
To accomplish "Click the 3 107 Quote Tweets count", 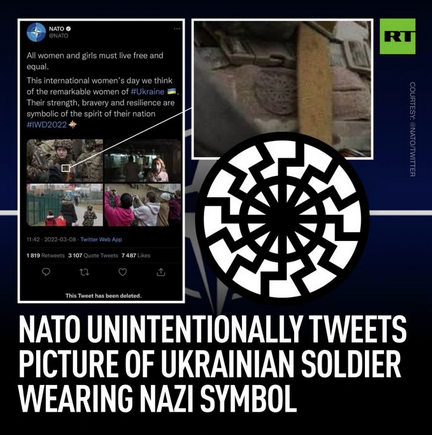I will tap(93, 256).
